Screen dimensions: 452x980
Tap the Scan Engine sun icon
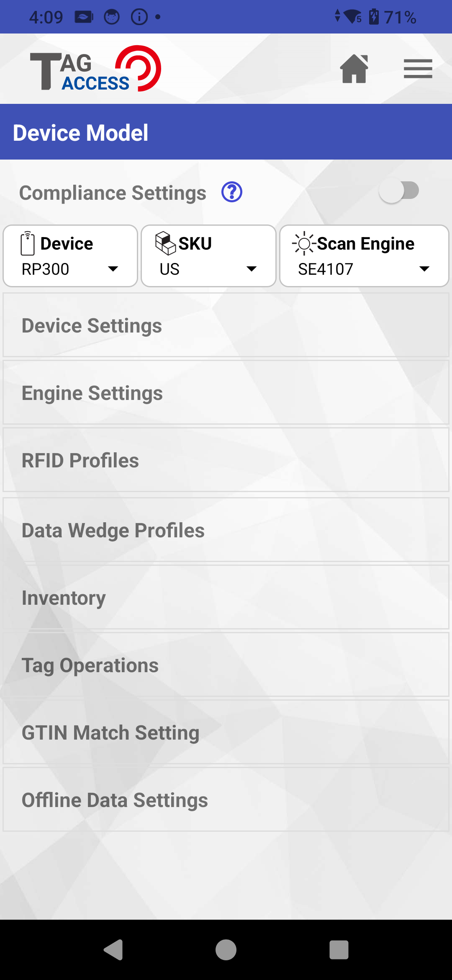[304, 243]
